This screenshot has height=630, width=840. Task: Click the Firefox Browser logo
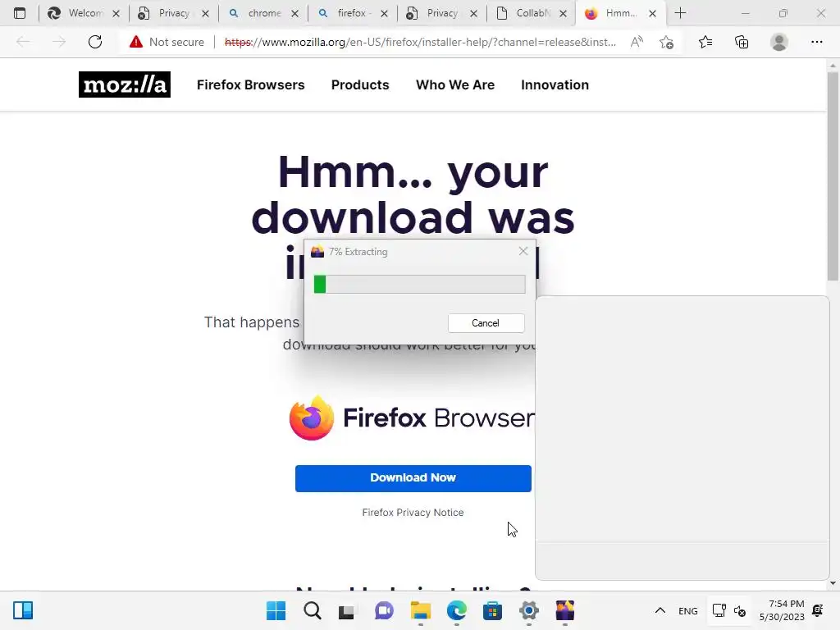(x=412, y=418)
